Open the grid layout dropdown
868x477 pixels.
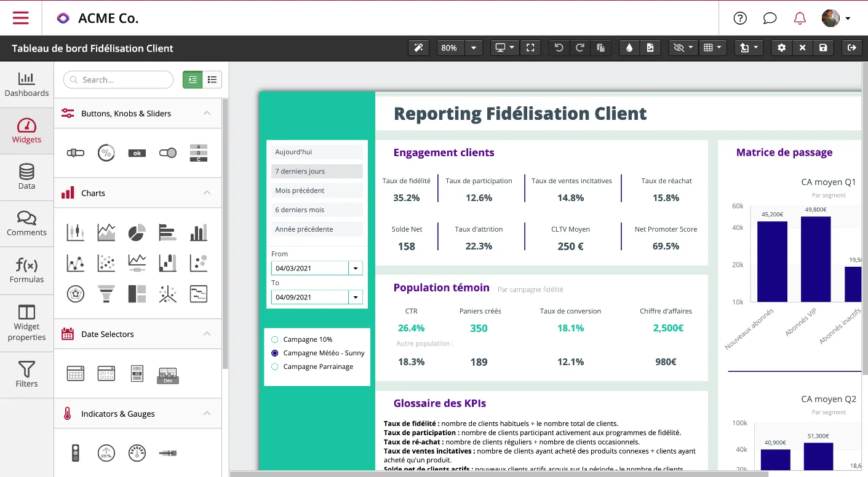(x=712, y=48)
